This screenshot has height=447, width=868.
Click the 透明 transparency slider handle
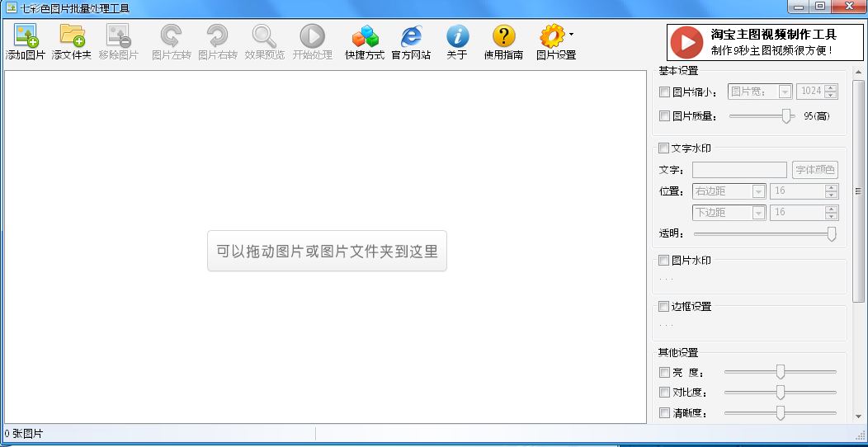click(832, 234)
